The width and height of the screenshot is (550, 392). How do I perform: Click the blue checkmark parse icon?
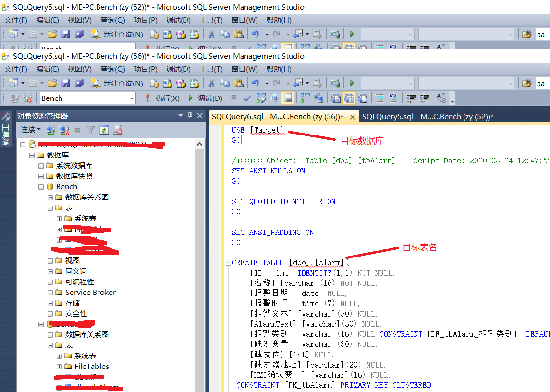247,98
